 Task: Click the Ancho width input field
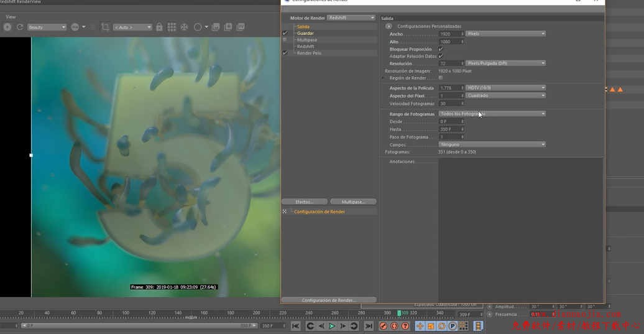tap(450, 34)
